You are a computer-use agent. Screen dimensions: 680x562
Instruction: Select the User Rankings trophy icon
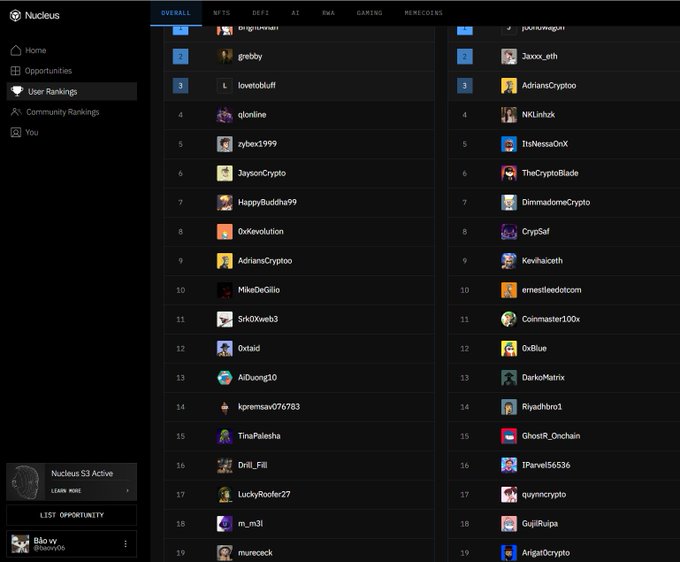click(x=17, y=91)
